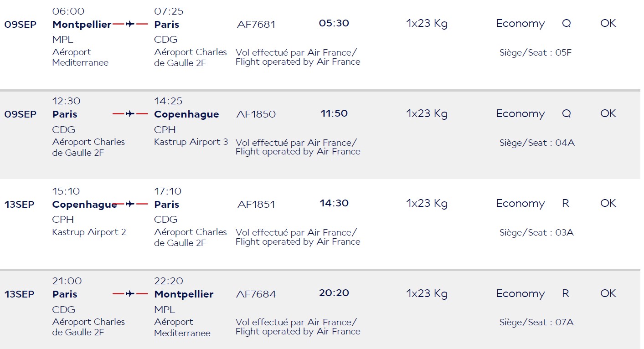Click the 13SEP date on the AF1851 row
Image resolution: width=644 pixels, height=349 pixels.
click(19, 205)
